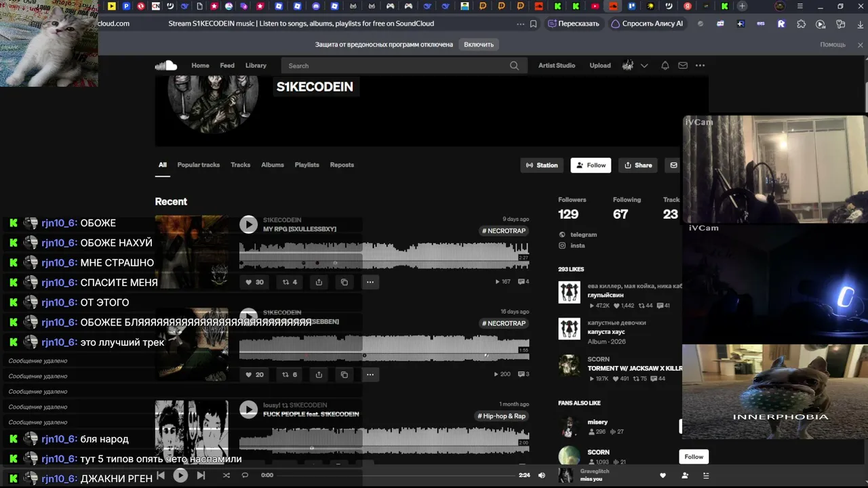Image resolution: width=868 pixels, height=488 pixels.
Task: Open more options for the 16-days-ago track
Action: (x=370, y=374)
